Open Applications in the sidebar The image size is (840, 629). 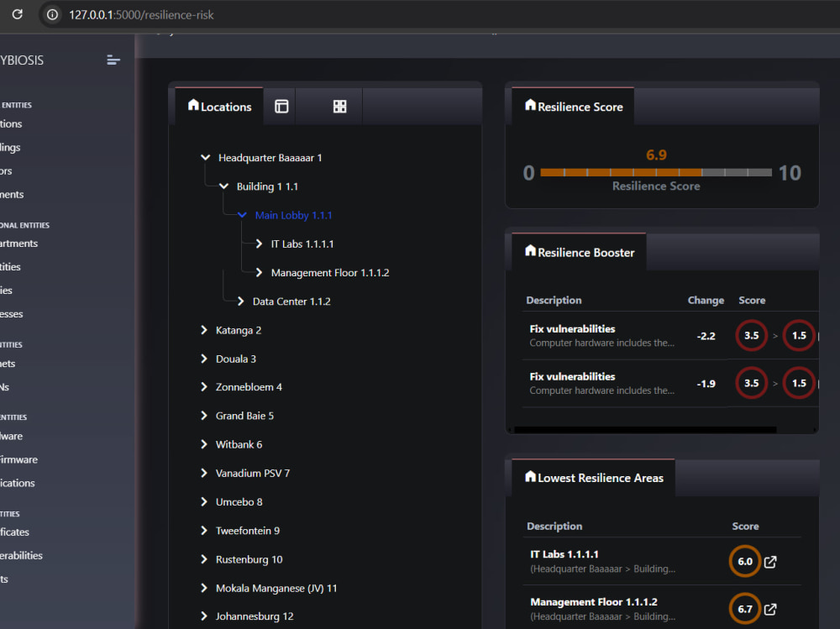pos(17,483)
